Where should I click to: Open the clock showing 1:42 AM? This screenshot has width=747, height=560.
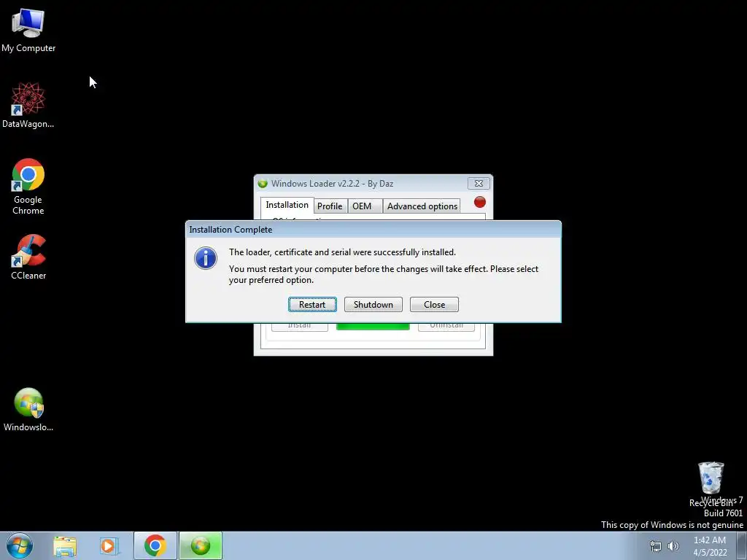(x=710, y=546)
